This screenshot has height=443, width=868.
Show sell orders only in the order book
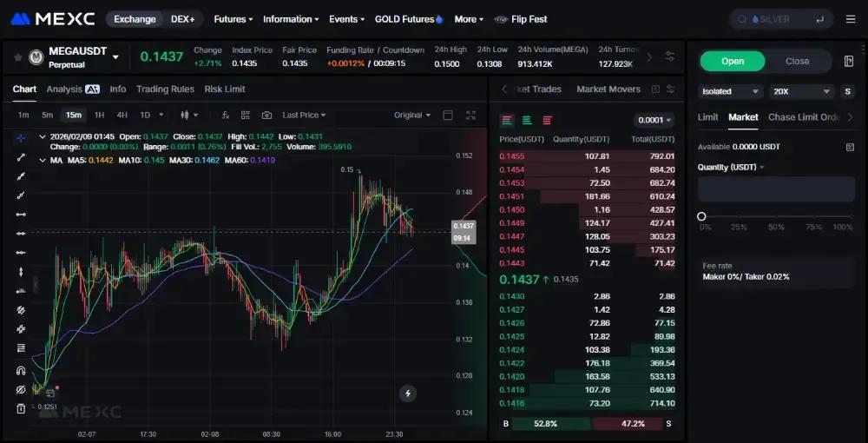pos(547,120)
